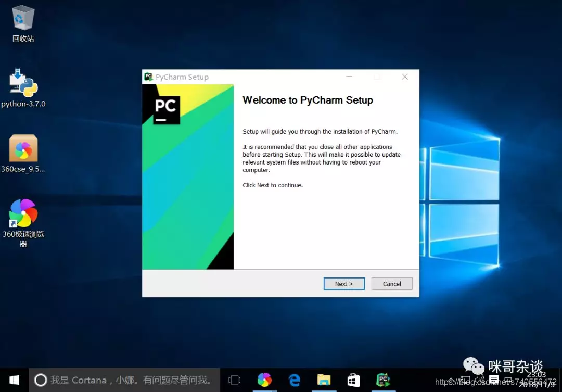Open 360 browser from the taskbar

pos(264,380)
